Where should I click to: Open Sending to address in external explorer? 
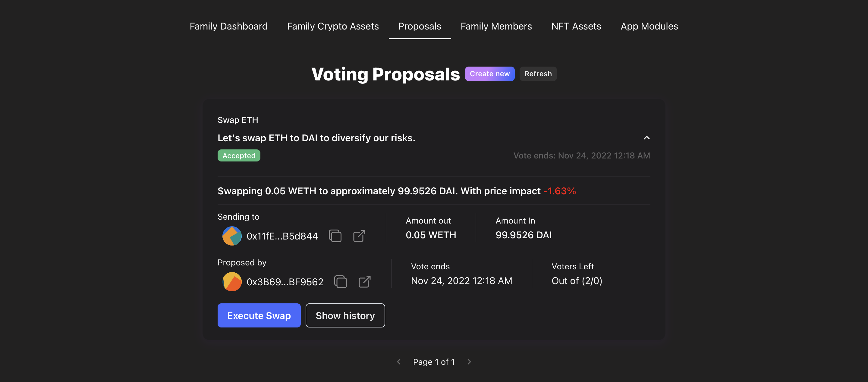[359, 236]
